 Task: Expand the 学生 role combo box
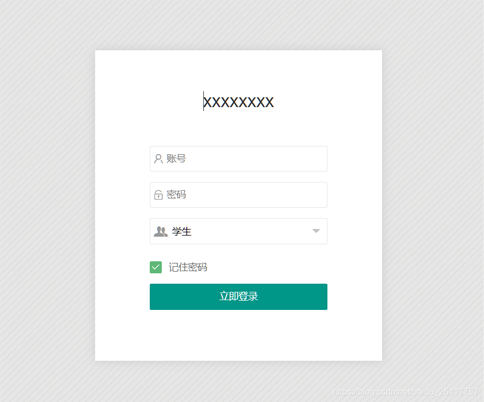239,231
